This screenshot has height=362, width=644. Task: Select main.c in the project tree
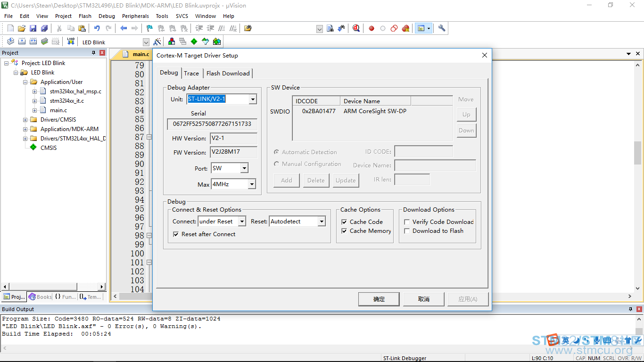tap(58, 110)
